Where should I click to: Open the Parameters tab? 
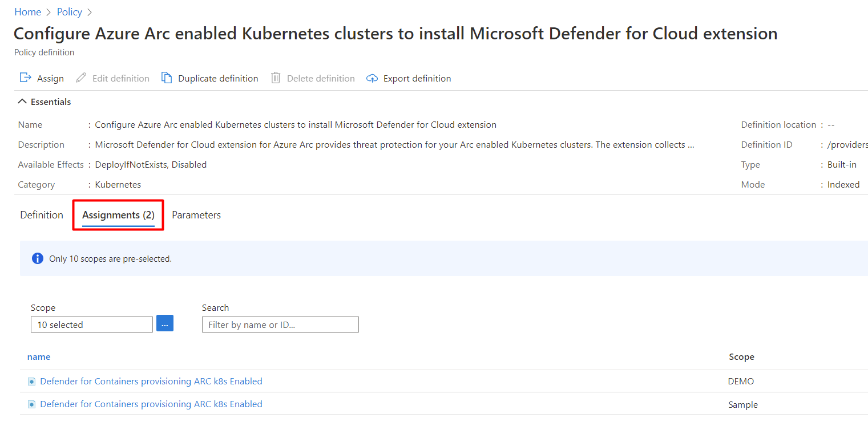pyautogui.click(x=196, y=215)
